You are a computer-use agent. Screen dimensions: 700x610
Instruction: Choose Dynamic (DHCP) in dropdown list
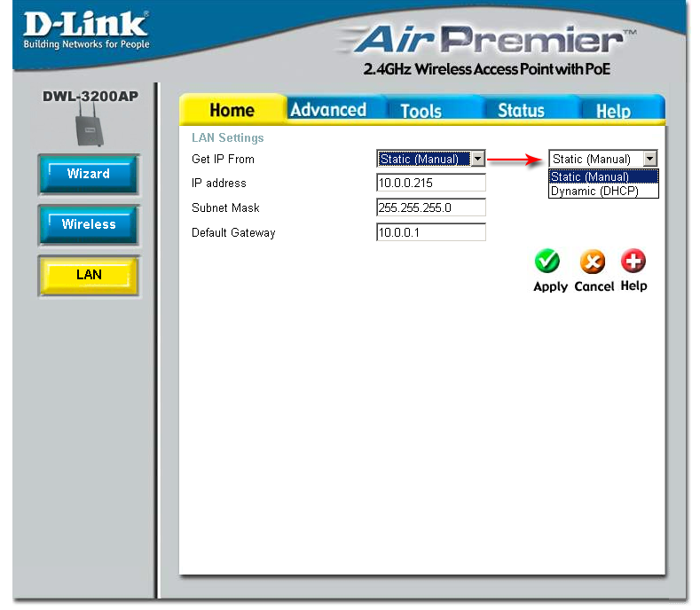click(603, 191)
